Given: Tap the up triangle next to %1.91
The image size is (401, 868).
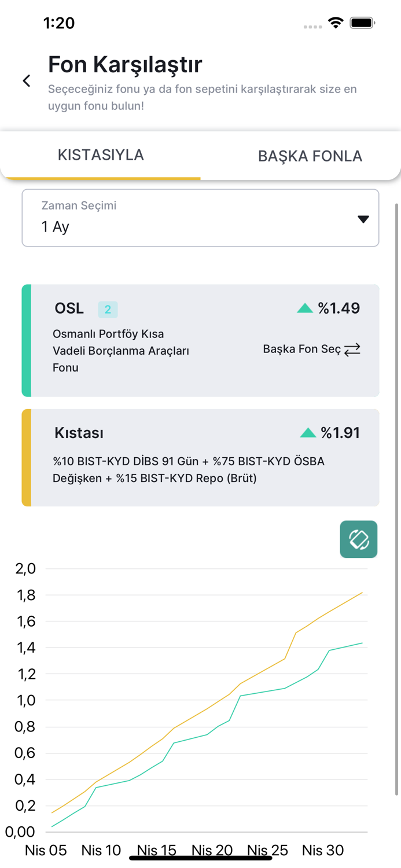Looking at the screenshot, I should point(308,433).
